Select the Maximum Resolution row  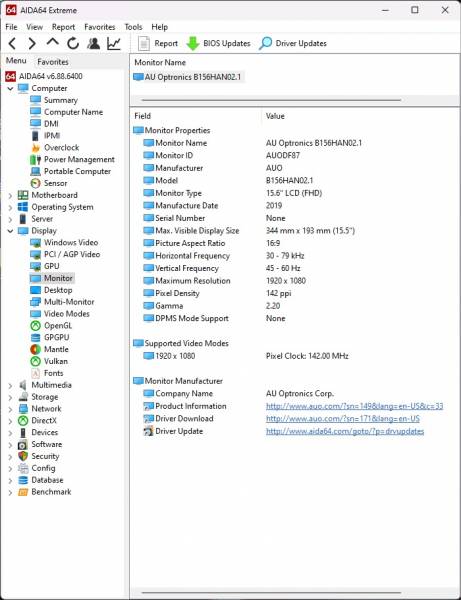tap(225, 281)
